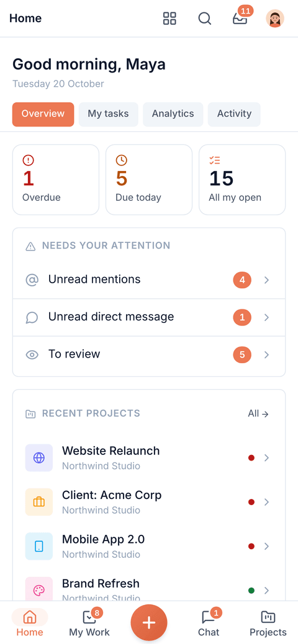This screenshot has width=298, height=644.
Task: Tap the orange plus create button
Action: tap(149, 623)
